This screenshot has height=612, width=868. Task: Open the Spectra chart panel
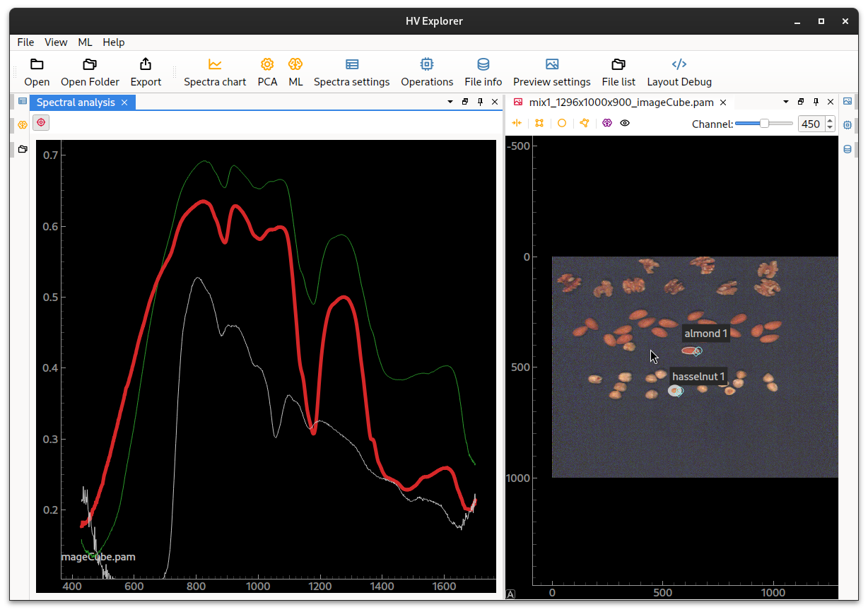click(215, 73)
